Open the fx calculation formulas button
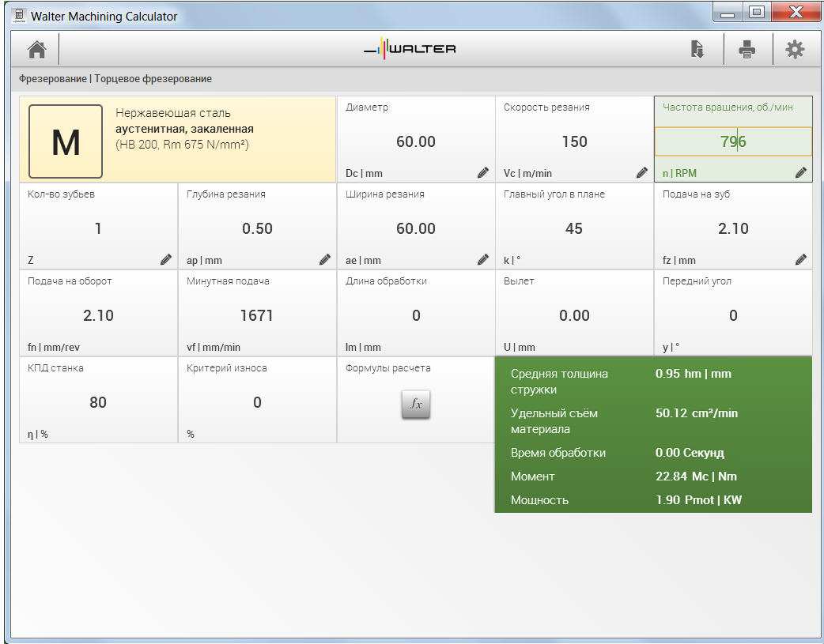Image resolution: width=824 pixels, height=644 pixels. [416, 404]
